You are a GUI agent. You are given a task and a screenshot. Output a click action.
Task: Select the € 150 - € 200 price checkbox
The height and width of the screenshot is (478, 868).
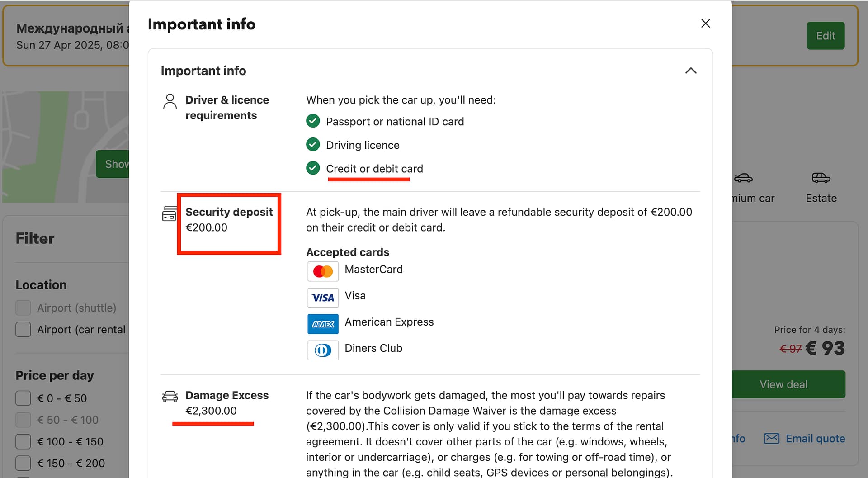(23, 464)
